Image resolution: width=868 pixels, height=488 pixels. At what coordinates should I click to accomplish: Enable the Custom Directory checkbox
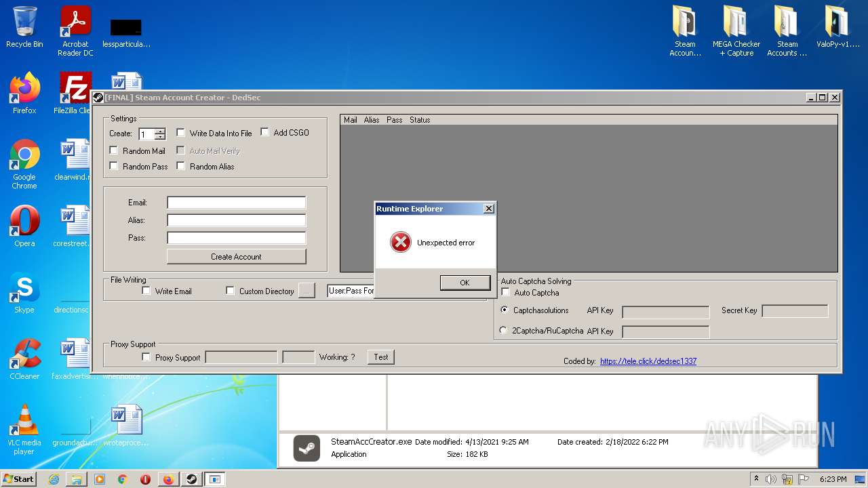tap(231, 291)
